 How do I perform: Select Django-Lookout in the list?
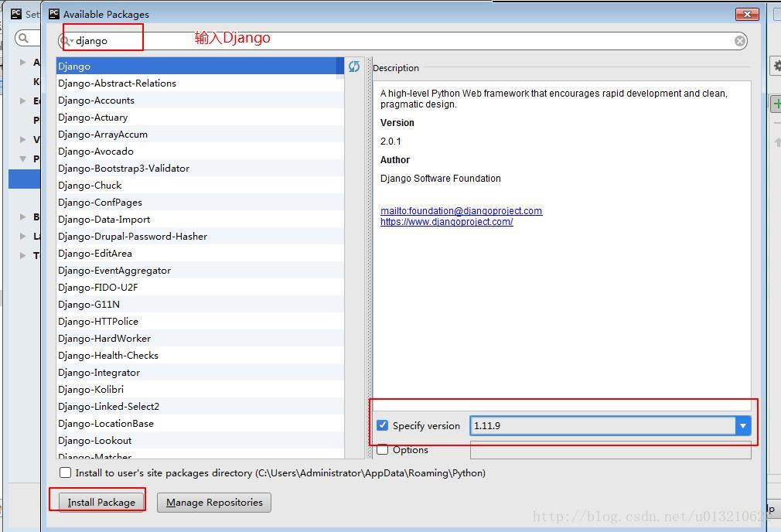[x=200, y=440]
